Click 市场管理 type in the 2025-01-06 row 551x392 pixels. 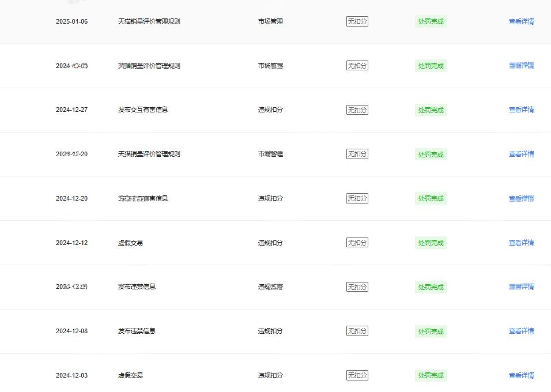click(x=270, y=21)
